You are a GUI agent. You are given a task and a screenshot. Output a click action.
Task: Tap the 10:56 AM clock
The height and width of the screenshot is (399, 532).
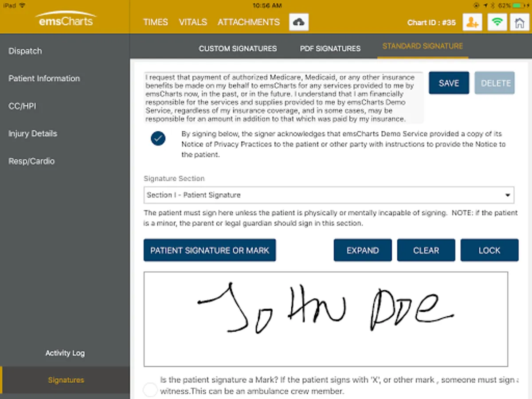(x=267, y=5)
